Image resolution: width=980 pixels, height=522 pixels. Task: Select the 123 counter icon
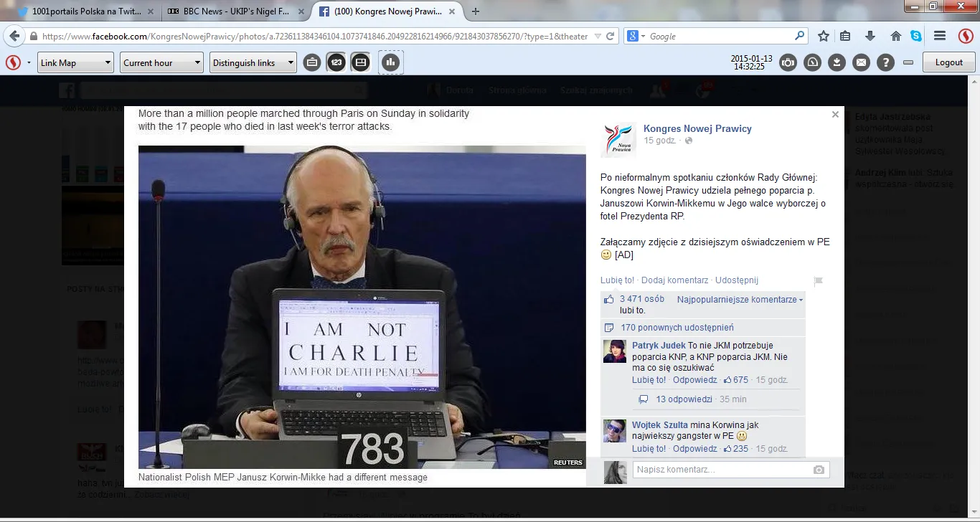(336, 62)
